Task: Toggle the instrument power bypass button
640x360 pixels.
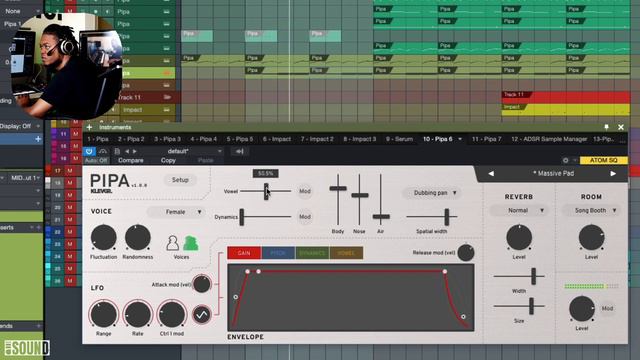Action: point(89,151)
